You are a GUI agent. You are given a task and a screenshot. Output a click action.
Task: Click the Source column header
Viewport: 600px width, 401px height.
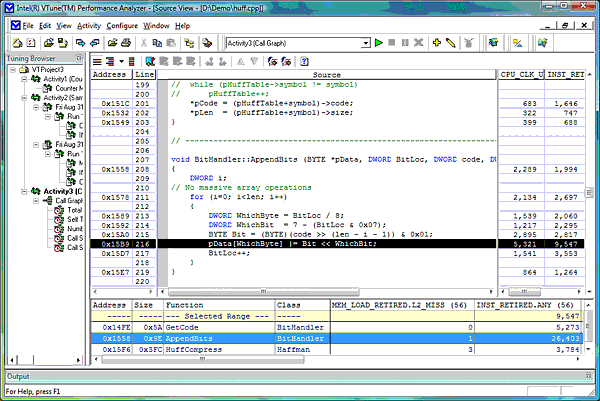326,75
